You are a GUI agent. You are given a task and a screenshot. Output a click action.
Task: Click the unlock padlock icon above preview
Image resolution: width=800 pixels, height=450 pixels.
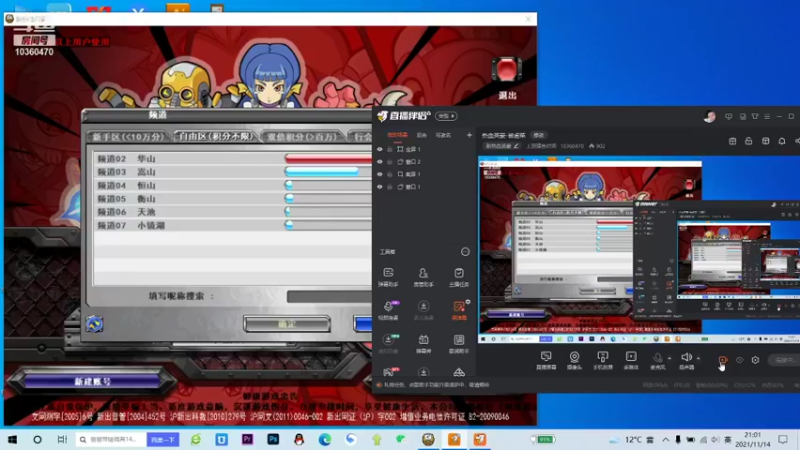tap(748, 141)
